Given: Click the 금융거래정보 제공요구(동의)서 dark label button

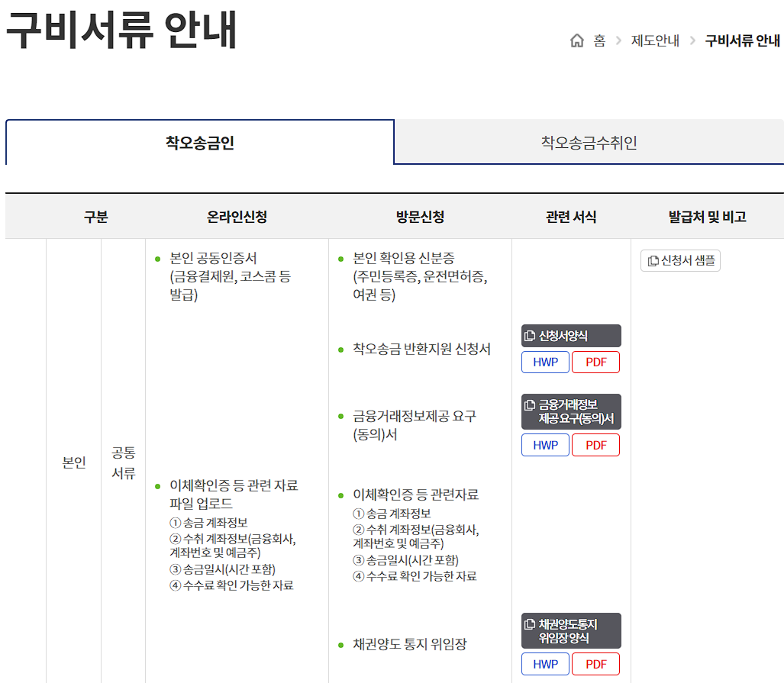Looking at the screenshot, I should [x=570, y=411].
